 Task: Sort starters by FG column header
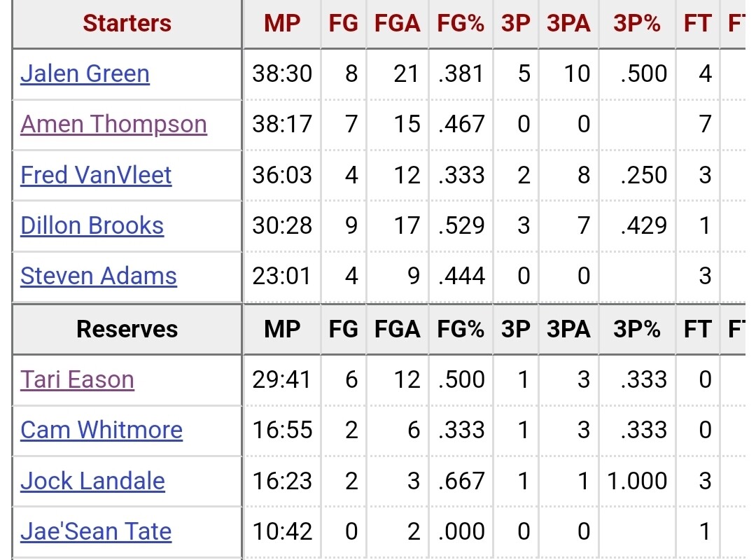click(343, 23)
